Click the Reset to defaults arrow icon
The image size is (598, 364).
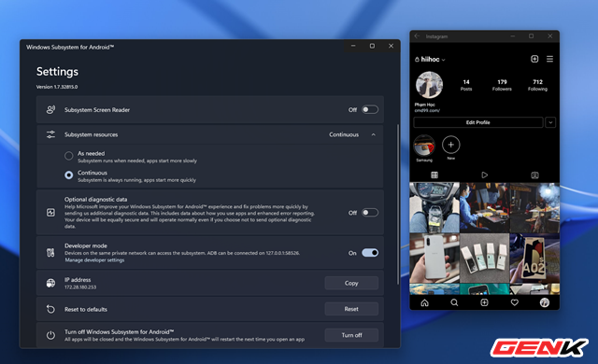pyautogui.click(x=50, y=309)
